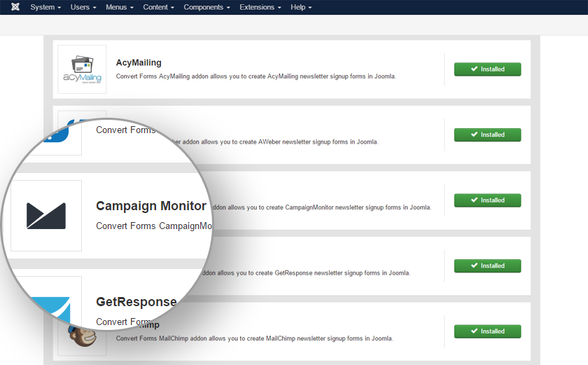Click Installed button for MailChimp addon
The width and height of the screenshot is (588, 365).
[x=487, y=331]
